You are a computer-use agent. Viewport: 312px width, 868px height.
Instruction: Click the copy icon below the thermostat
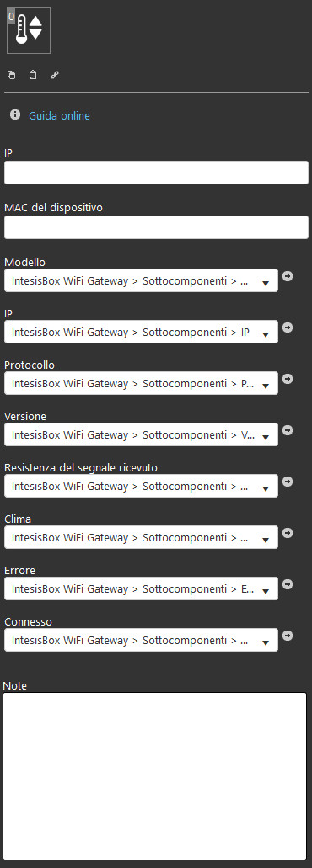pyautogui.click(x=12, y=75)
